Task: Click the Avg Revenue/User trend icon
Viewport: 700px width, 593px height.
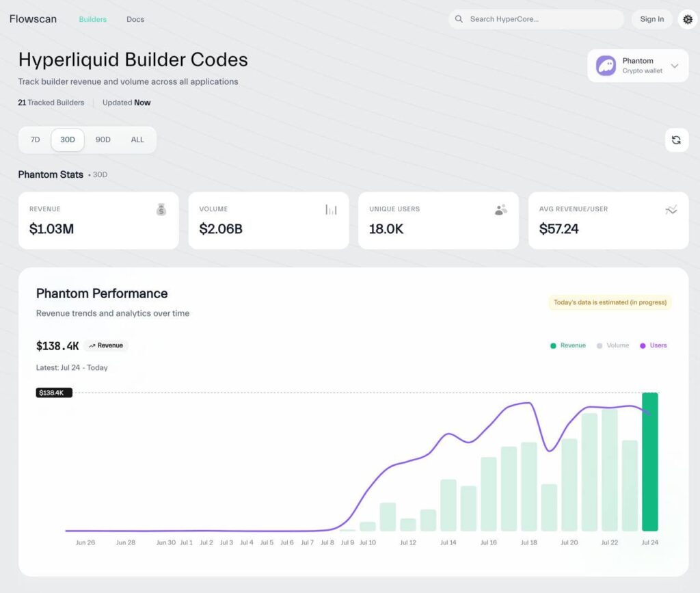Action: pyautogui.click(x=671, y=210)
